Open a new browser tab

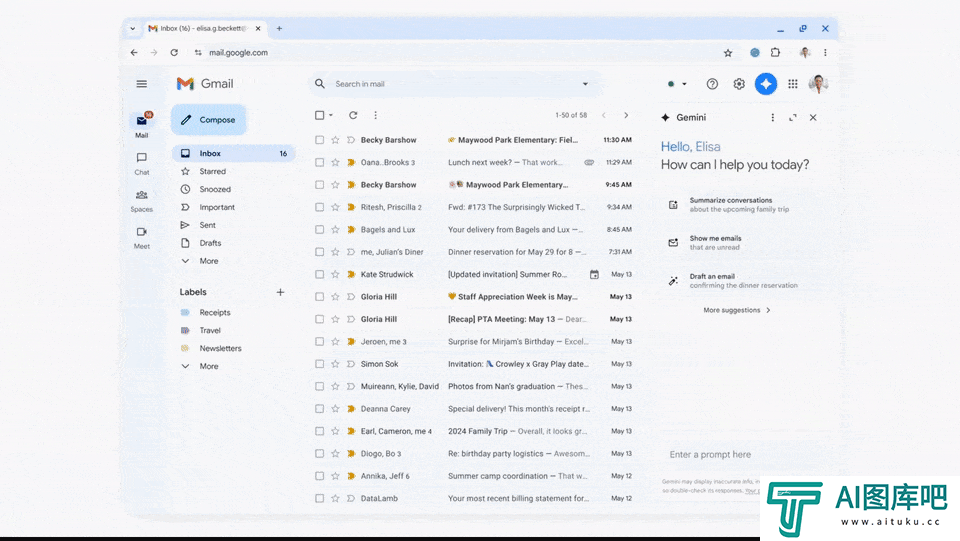coord(279,28)
